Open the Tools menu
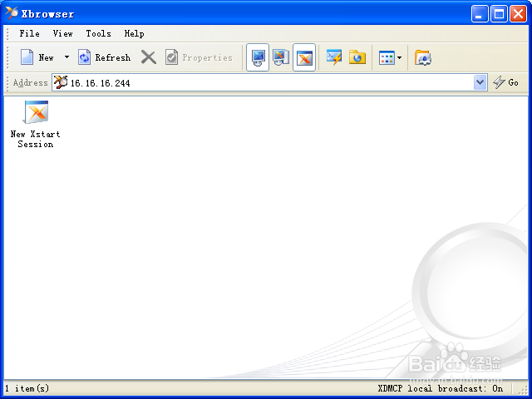The image size is (532, 399). pyautogui.click(x=98, y=33)
